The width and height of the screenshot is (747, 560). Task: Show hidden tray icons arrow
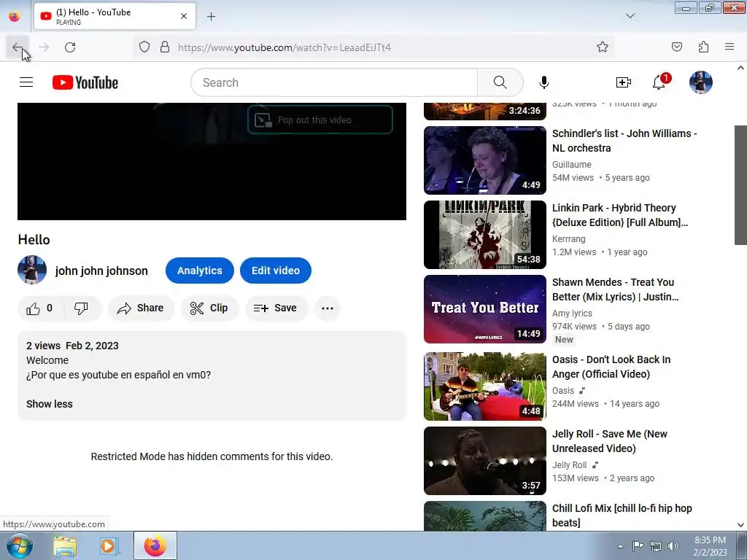pyautogui.click(x=620, y=546)
